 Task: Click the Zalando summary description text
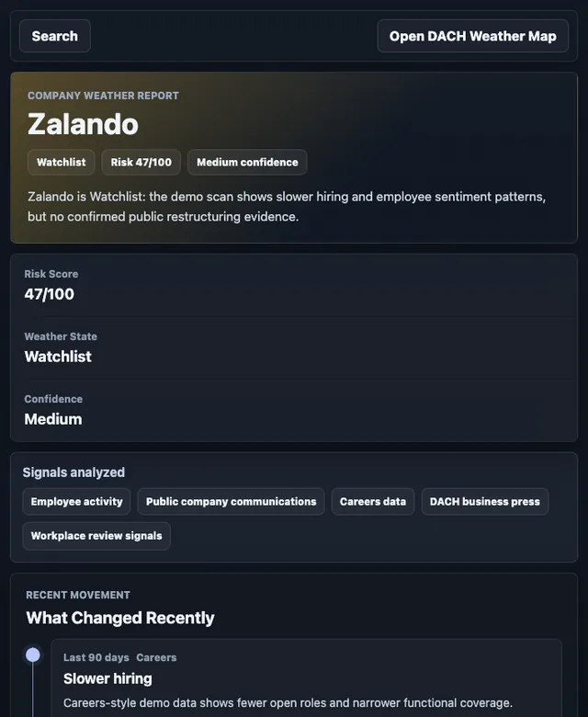point(287,207)
